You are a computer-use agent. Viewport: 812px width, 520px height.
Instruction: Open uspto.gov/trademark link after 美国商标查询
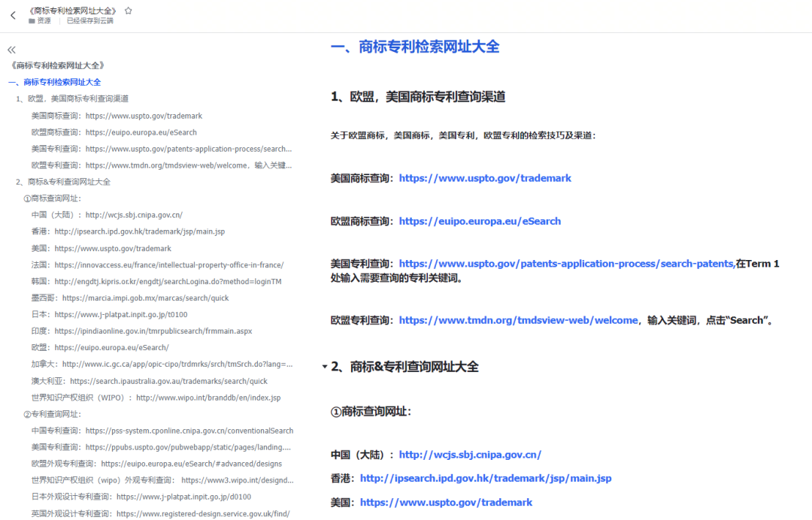(485, 178)
